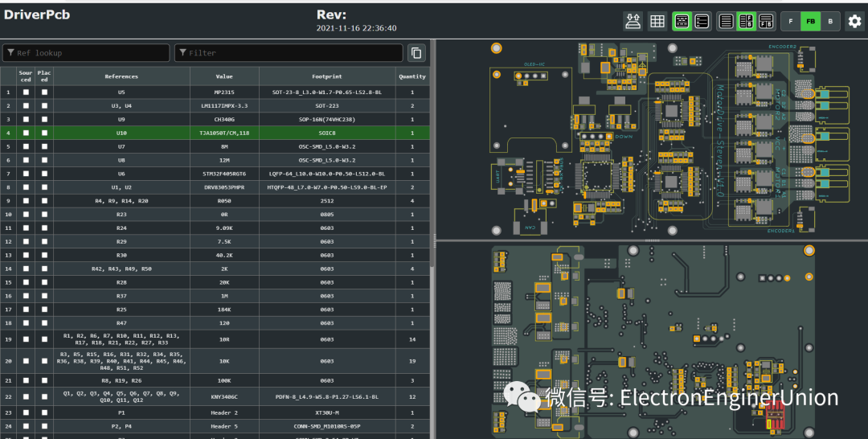
Task: Select the SOT-223 footprint cell
Action: click(x=326, y=106)
